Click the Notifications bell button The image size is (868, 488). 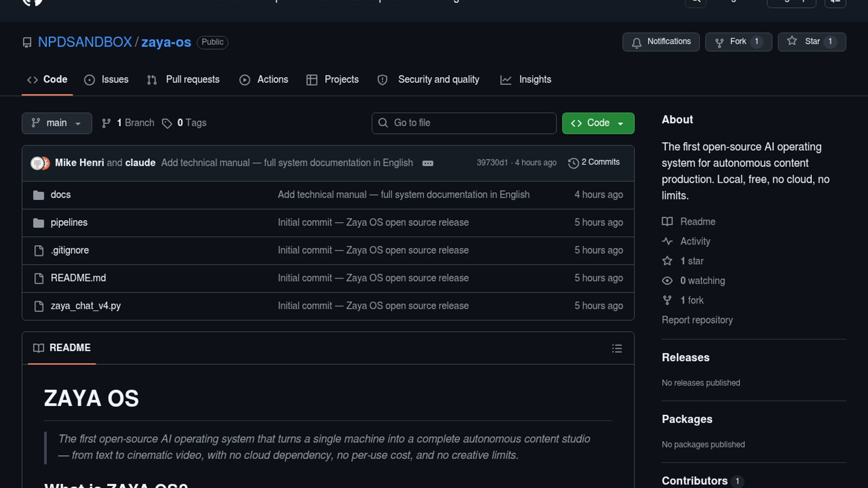(x=660, y=42)
